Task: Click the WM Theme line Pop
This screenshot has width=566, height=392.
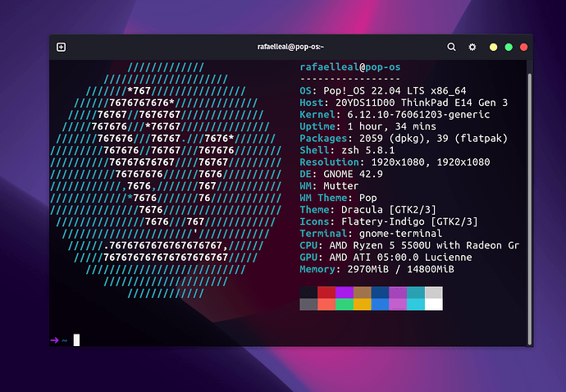Action: (338, 198)
